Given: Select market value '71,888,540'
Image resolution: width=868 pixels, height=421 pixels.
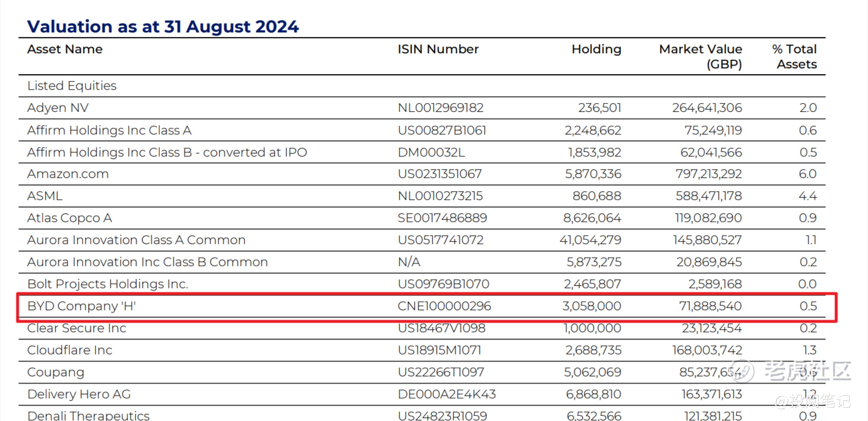Looking at the screenshot, I should [710, 306].
